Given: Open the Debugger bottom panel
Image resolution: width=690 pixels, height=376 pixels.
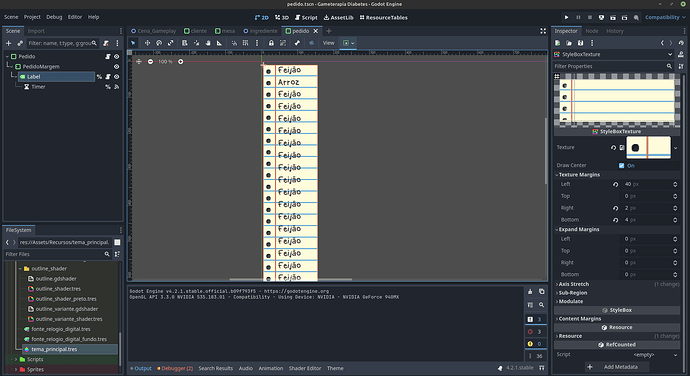Looking at the screenshot, I should click(x=175, y=368).
